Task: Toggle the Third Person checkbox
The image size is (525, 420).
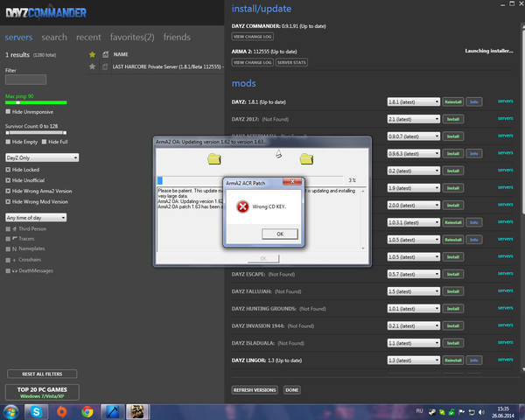Action: click(8, 229)
